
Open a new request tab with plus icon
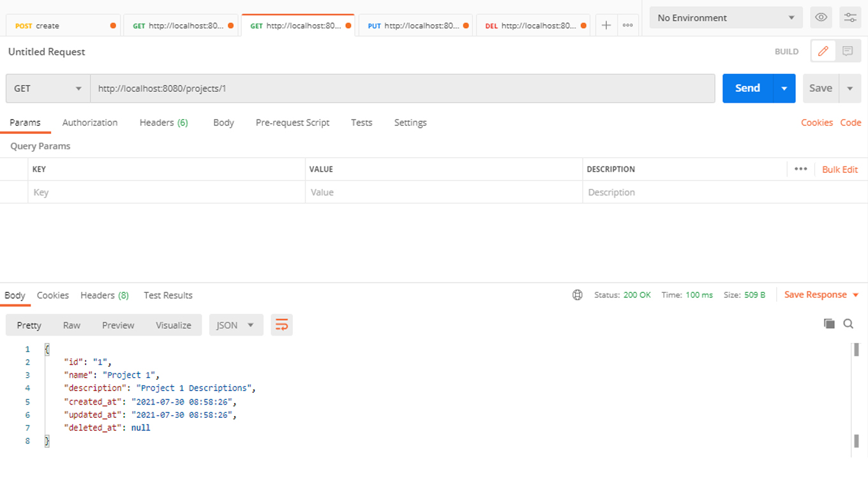tap(606, 25)
